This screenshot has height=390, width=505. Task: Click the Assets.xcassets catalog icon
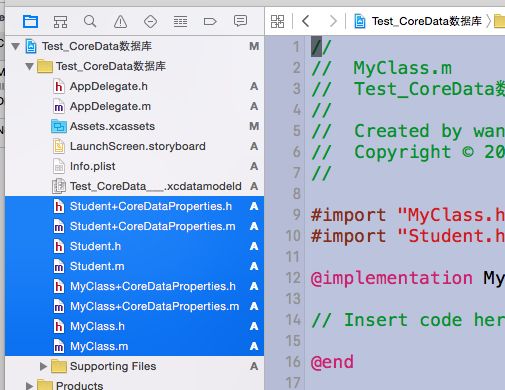tap(59, 126)
